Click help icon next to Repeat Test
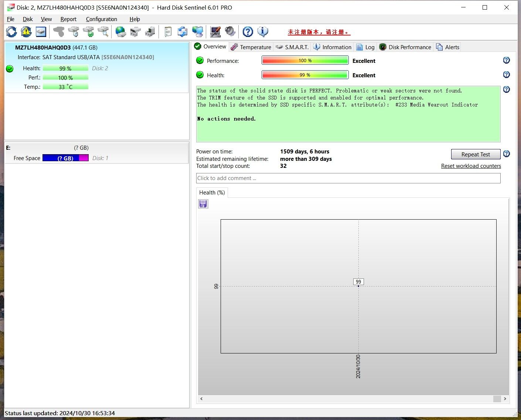This screenshot has width=521, height=420. [x=507, y=154]
